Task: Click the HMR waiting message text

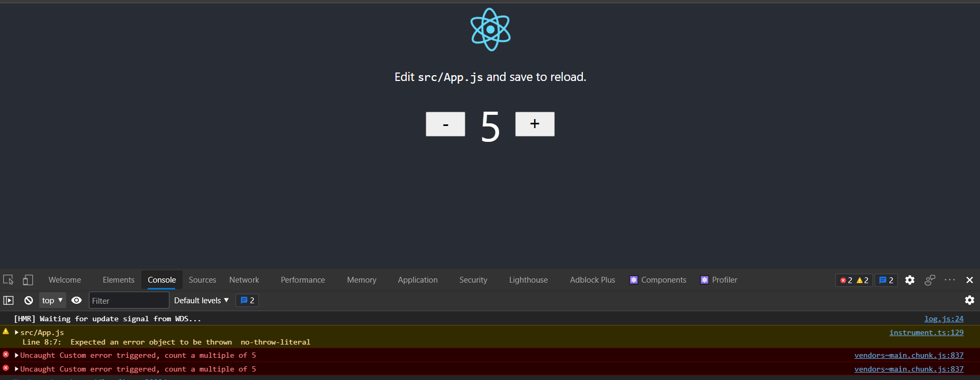Action: tap(107, 319)
